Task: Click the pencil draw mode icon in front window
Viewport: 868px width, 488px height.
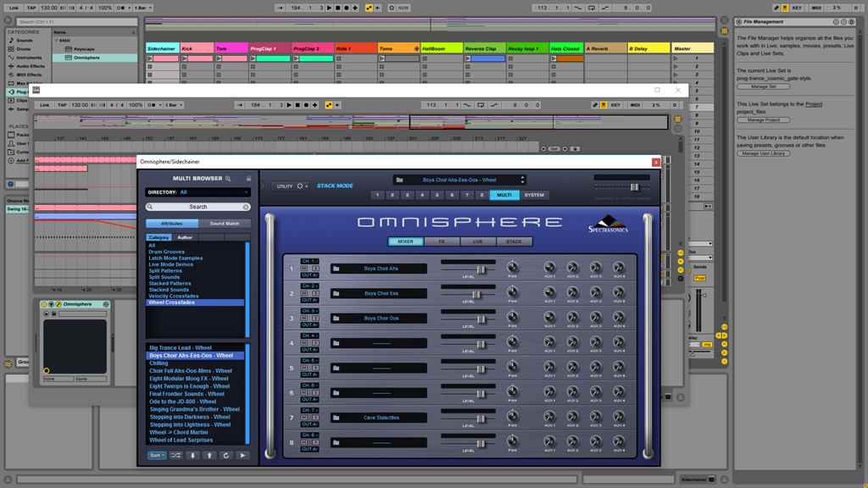Action: coord(596,105)
